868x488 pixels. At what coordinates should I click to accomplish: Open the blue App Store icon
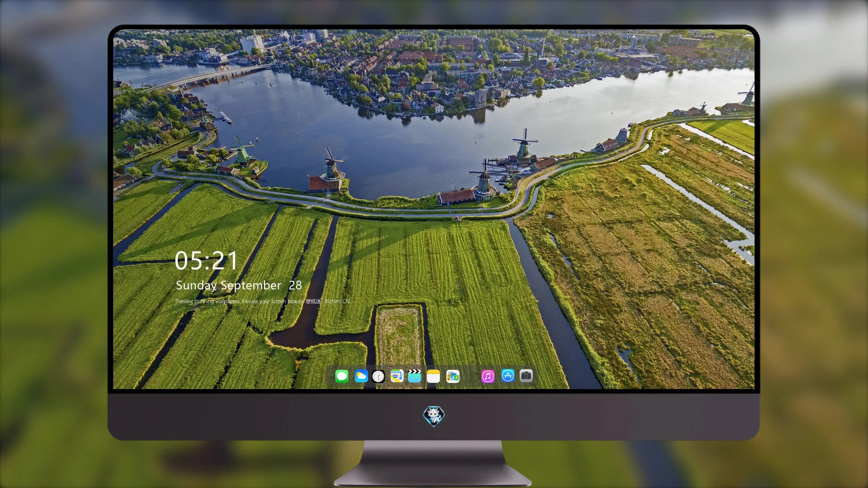507,376
